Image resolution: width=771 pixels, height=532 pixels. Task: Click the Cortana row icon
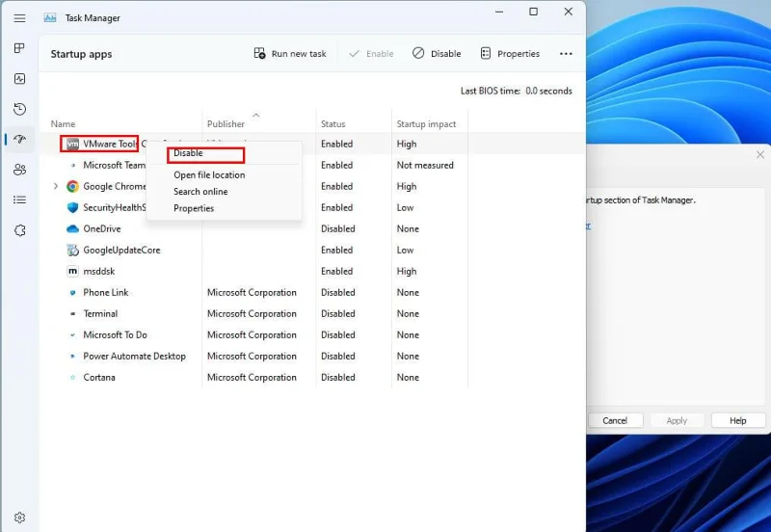pyautogui.click(x=73, y=378)
